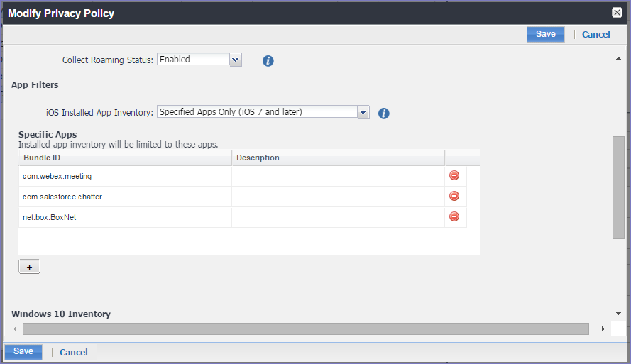The height and width of the screenshot is (364, 631).
Task: Open the Collect Roaming Status dropdown
Action: (x=236, y=60)
